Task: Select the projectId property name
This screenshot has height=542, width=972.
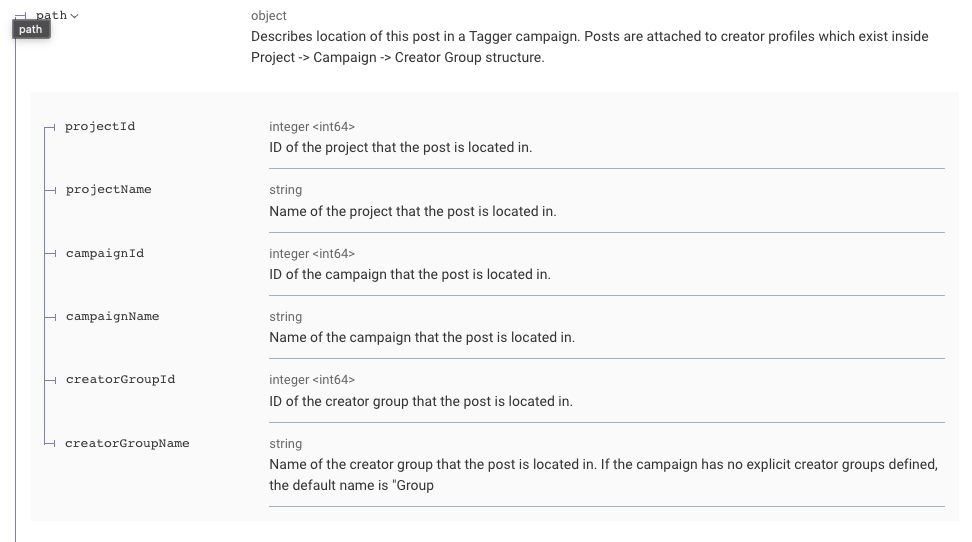Action: coord(100,127)
